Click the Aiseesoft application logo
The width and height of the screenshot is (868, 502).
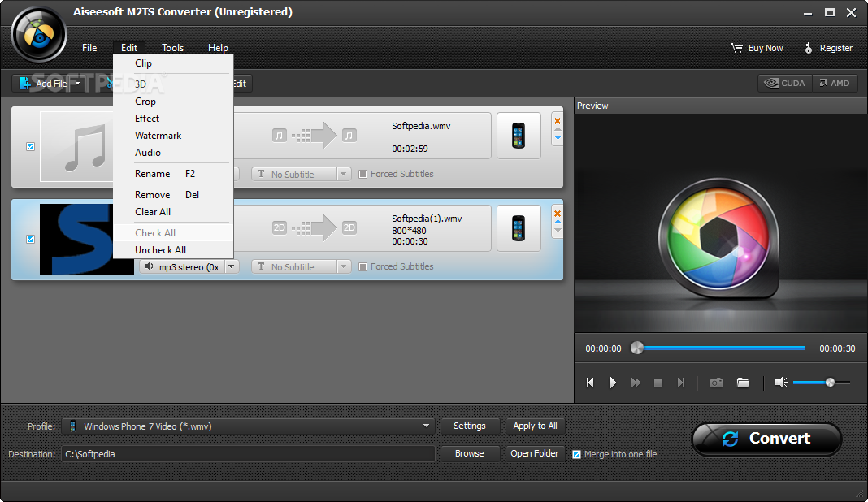[39, 35]
